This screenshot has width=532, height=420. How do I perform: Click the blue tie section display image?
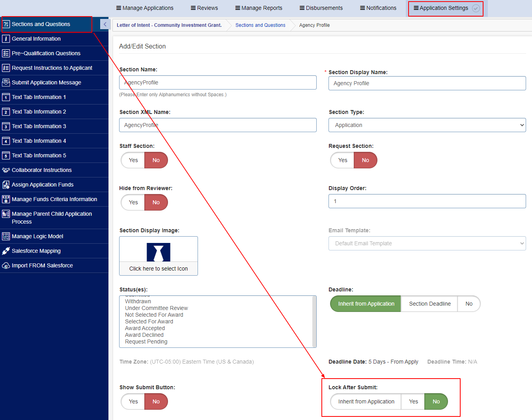159,252
